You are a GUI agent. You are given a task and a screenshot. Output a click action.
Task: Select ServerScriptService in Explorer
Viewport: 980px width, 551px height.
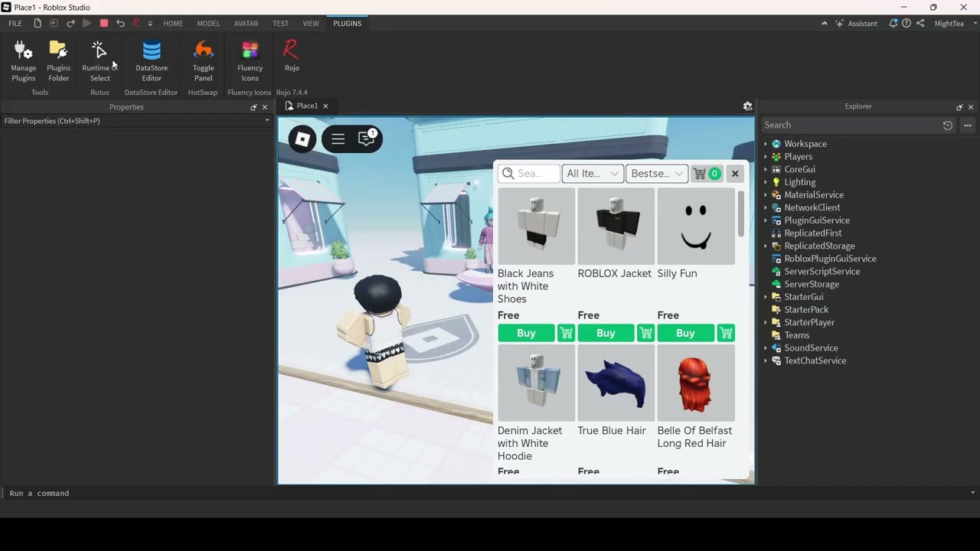click(x=822, y=272)
